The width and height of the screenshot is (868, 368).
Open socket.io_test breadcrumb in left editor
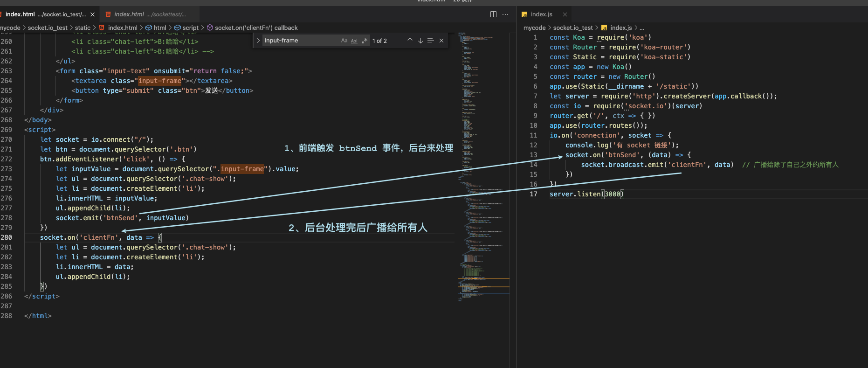click(x=48, y=28)
